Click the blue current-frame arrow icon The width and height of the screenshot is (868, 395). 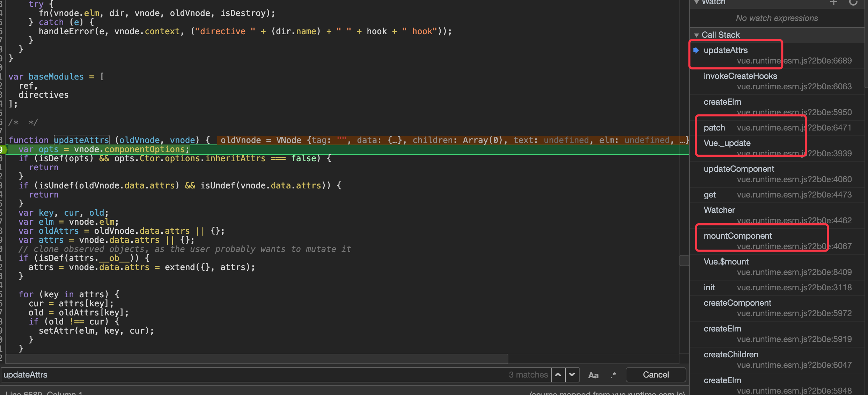pyautogui.click(x=696, y=50)
